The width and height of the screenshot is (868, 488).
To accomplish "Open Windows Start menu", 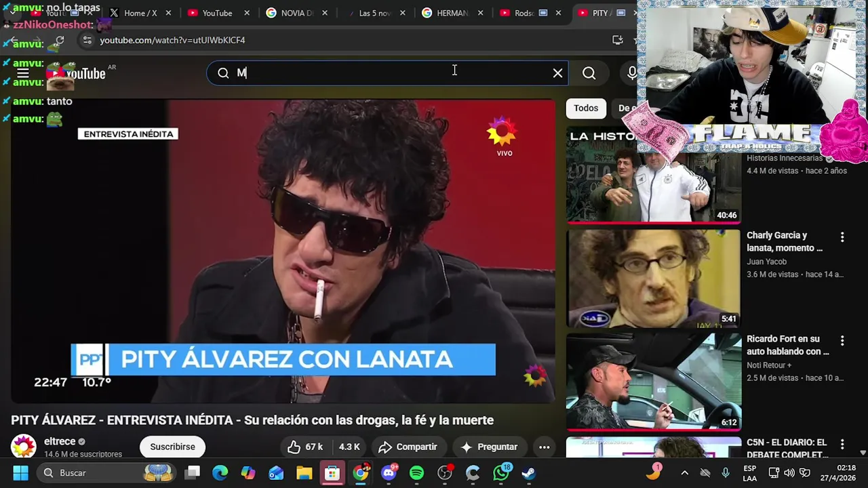I will coord(20,472).
